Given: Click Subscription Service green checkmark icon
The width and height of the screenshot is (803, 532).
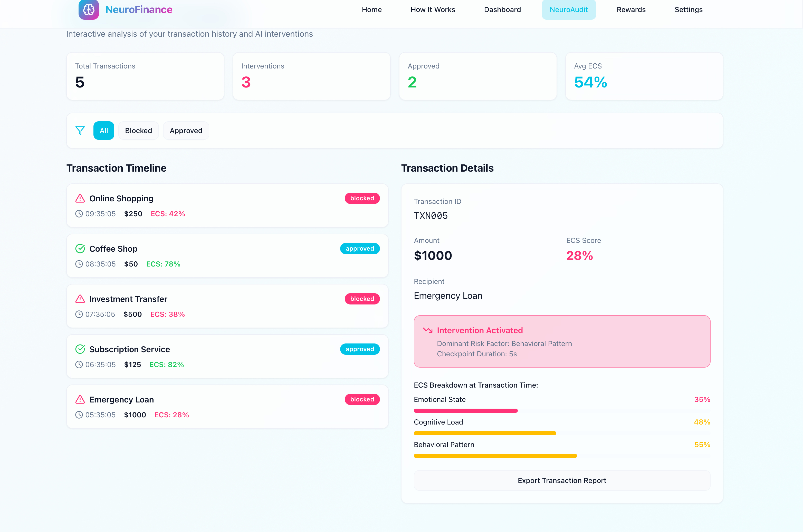Looking at the screenshot, I should pyautogui.click(x=80, y=349).
